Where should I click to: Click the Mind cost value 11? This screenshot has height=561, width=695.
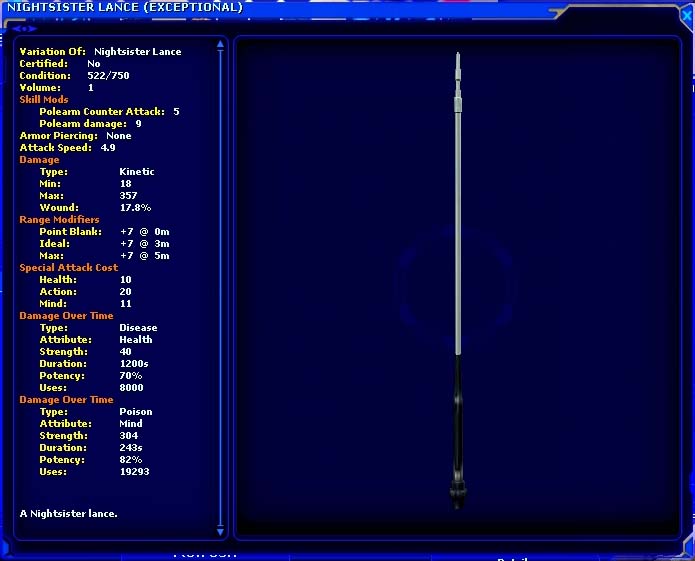125,304
